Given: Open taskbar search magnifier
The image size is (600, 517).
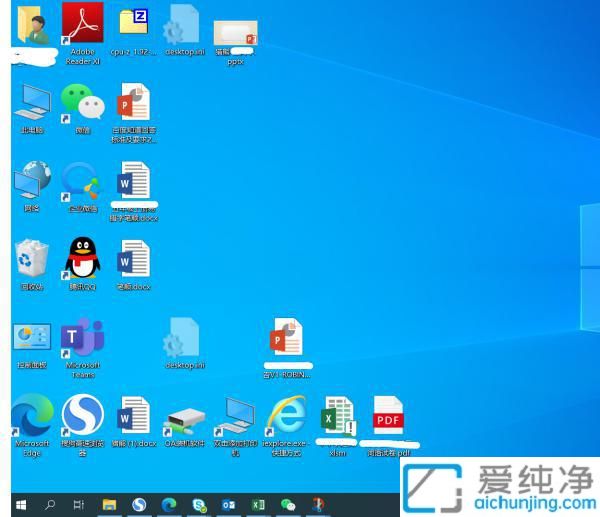Looking at the screenshot, I should (x=50, y=505).
